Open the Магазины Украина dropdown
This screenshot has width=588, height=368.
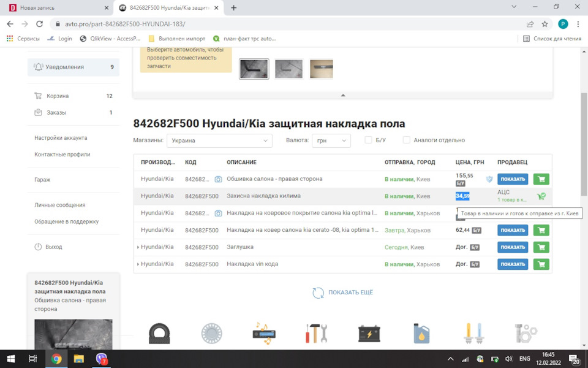coord(219,140)
